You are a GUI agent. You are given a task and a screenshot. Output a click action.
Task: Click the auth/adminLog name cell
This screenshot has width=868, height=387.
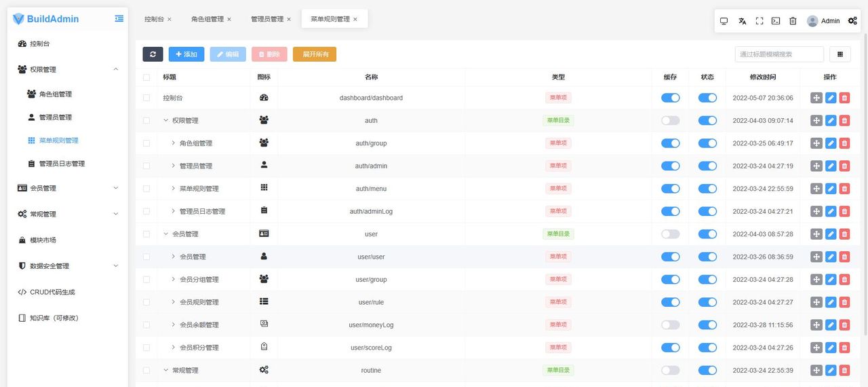click(371, 211)
